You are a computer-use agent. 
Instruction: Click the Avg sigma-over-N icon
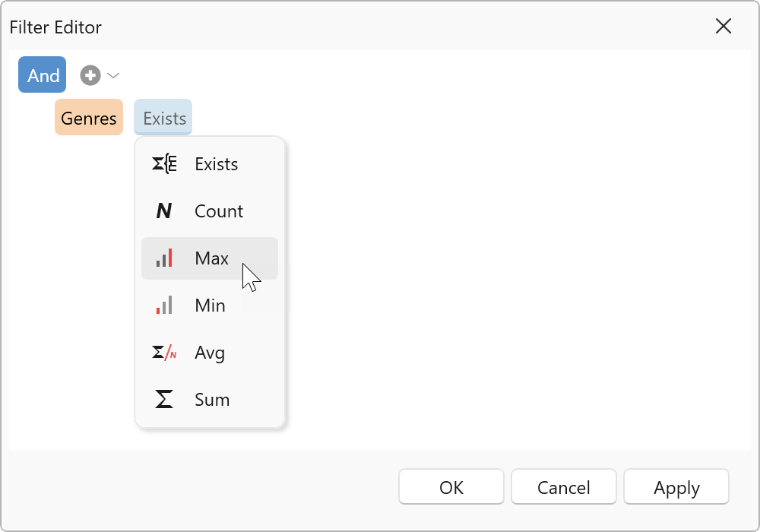(164, 353)
